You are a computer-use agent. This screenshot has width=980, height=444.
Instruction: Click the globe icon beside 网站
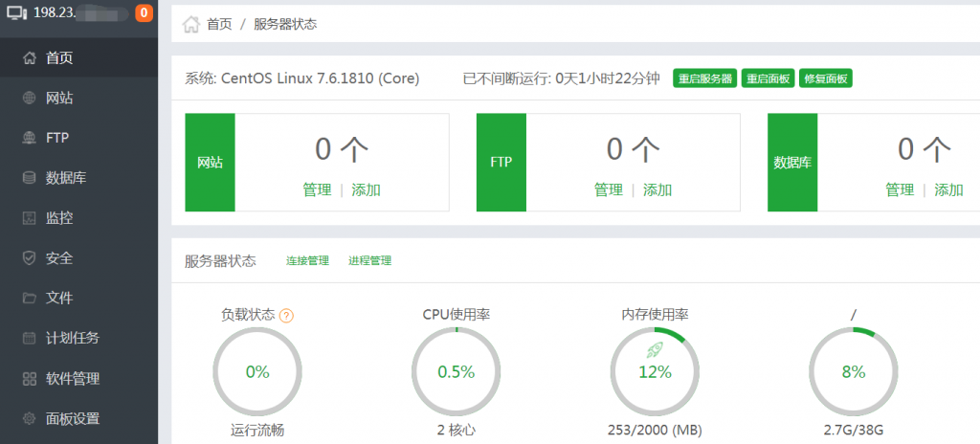[29, 98]
